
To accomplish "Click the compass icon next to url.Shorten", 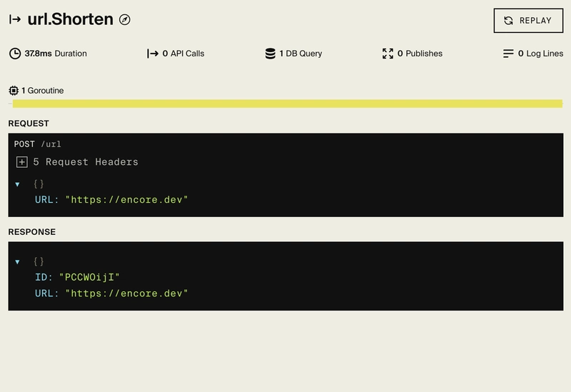I will click(125, 20).
